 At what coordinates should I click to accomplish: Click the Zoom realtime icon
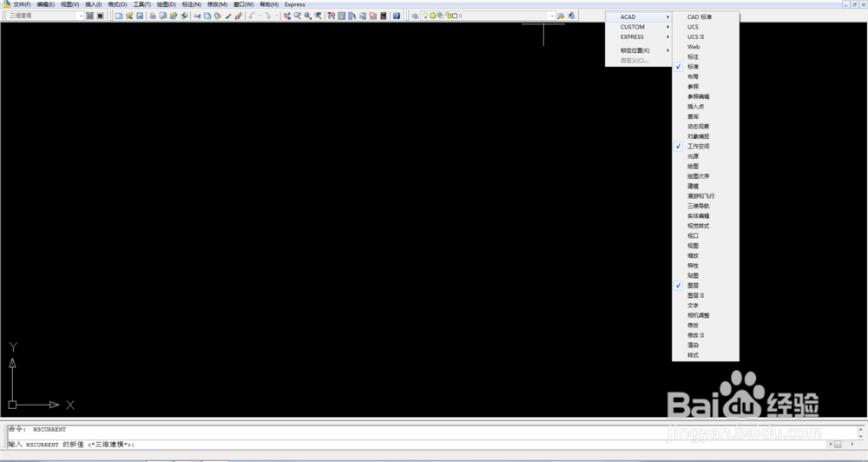tap(297, 16)
